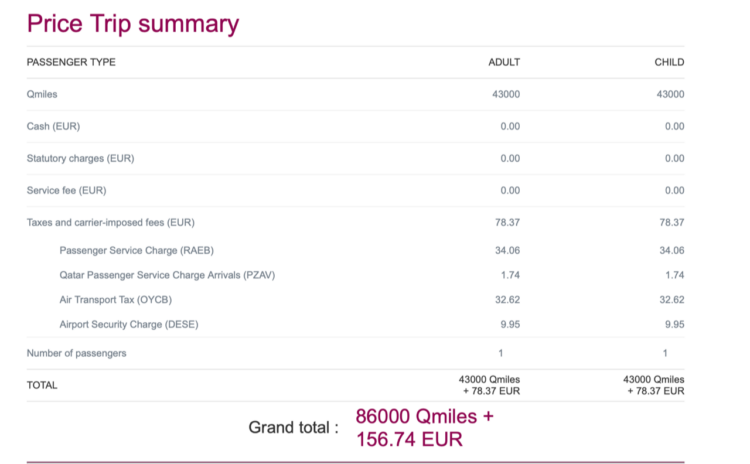Click the 'Price Trip summary' heading
Image resolution: width=750 pixels, height=464 pixels.
(133, 24)
